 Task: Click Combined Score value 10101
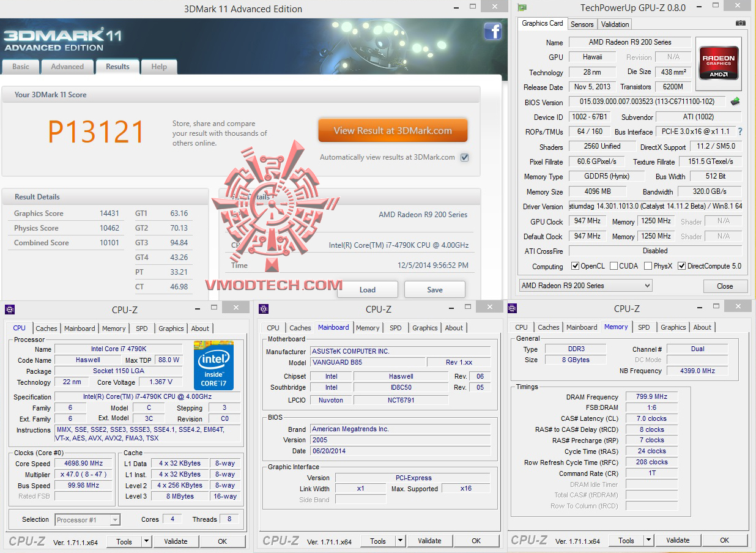click(109, 243)
